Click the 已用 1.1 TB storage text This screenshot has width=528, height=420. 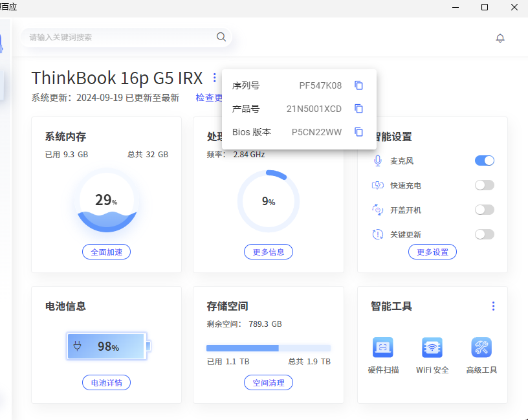(x=228, y=362)
